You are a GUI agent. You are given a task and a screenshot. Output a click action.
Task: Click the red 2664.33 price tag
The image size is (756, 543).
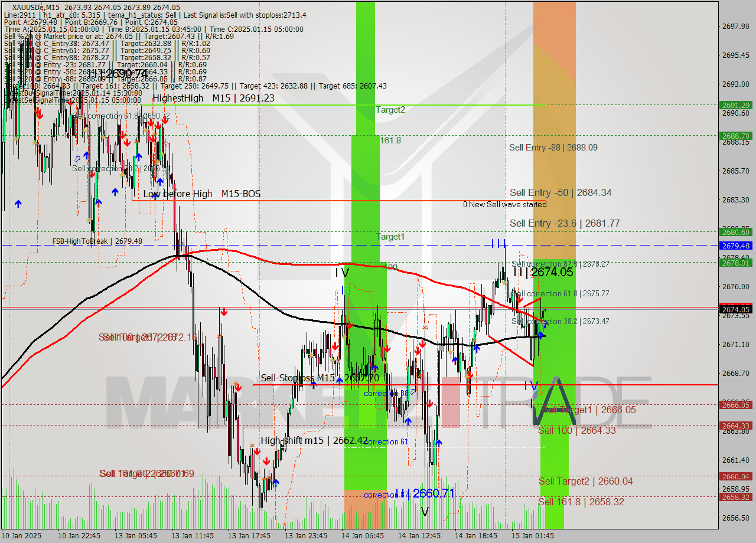coord(735,426)
